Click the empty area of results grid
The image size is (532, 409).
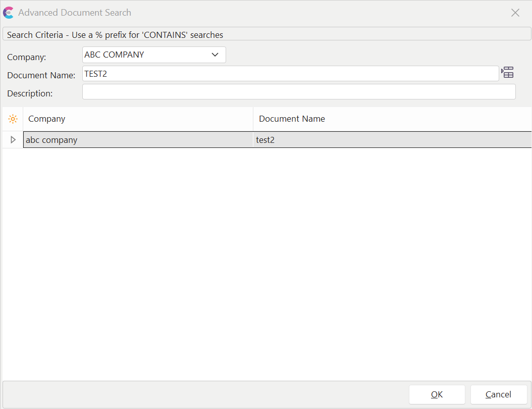tap(267, 263)
